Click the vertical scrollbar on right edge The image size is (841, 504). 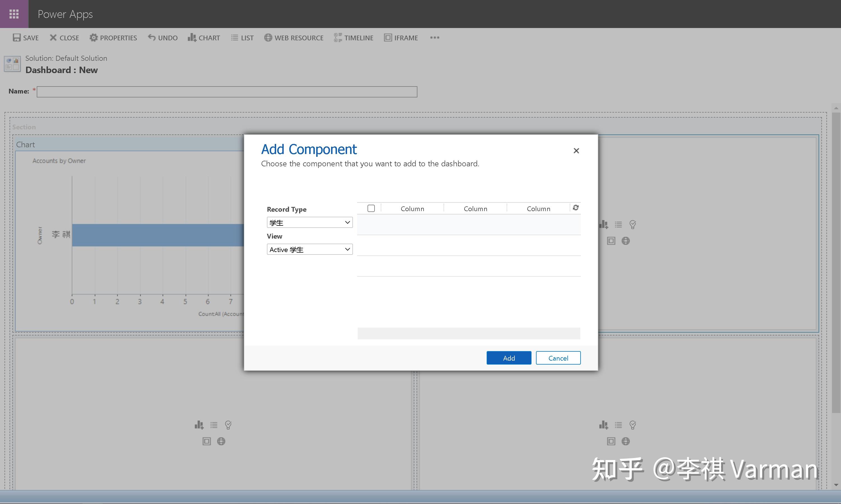point(836,262)
